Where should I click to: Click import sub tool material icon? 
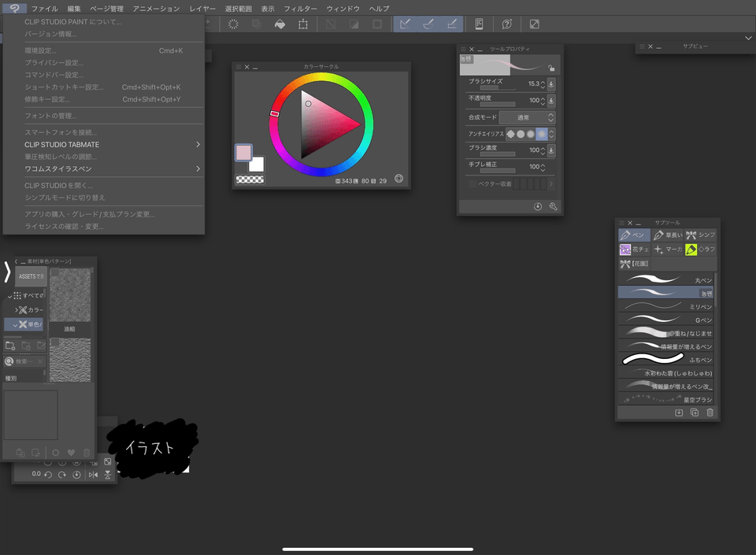point(679,413)
